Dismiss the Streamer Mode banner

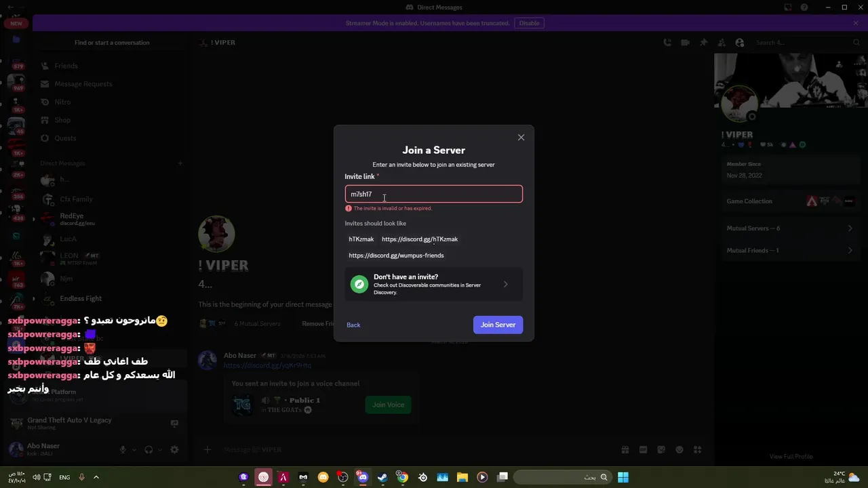[856, 23]
